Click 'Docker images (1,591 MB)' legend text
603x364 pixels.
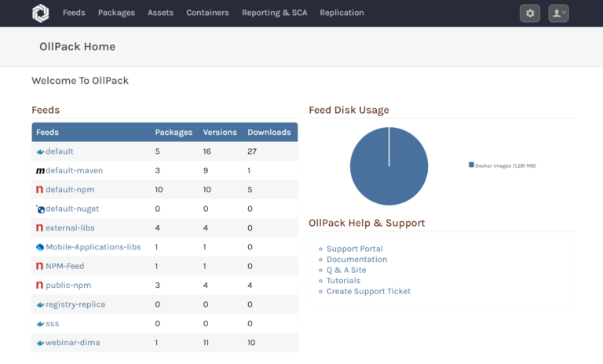(506, 166)
